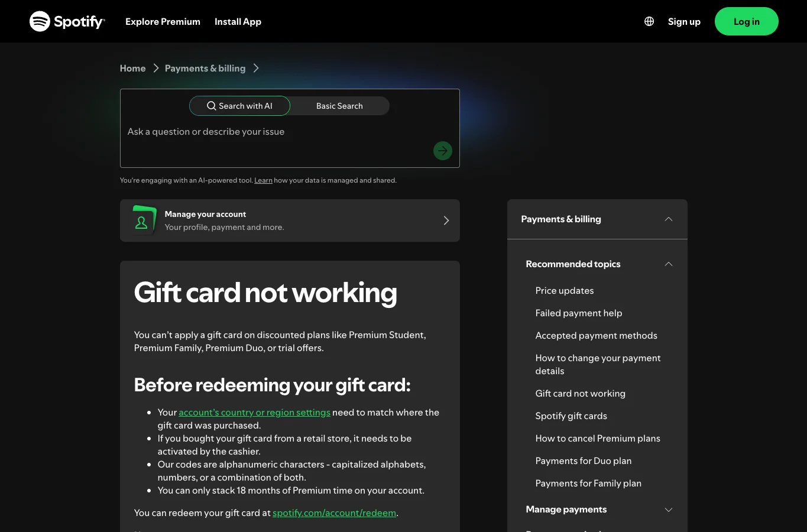807x532 pixels.
Task: Open spotify.com/account/redeem link
Action: (x=334, y=512)
